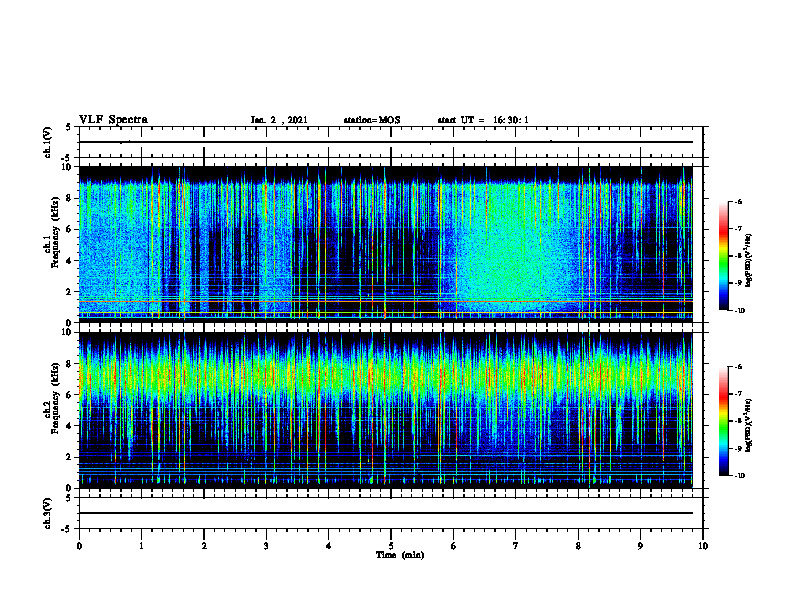The image size is (792, 612).
Task: Click the "Jan. 2, 2021" date label
Action: click(279, 120)
